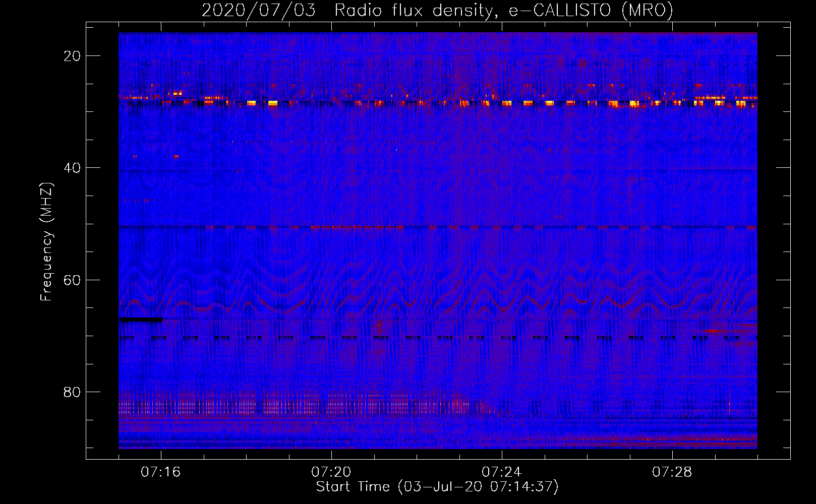Click the 60 MHz frequency tick label
816x504 pixels.
73,280
